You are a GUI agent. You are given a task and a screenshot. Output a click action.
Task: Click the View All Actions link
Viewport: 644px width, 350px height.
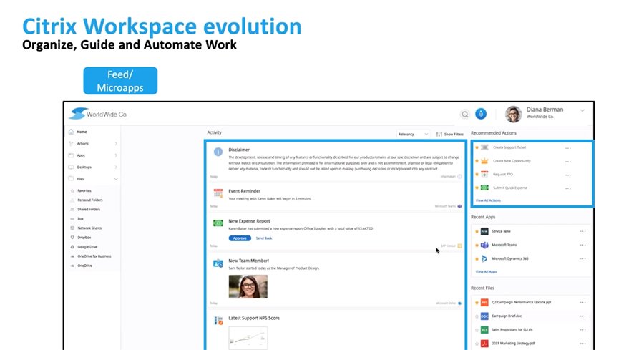tap(488, 200)
